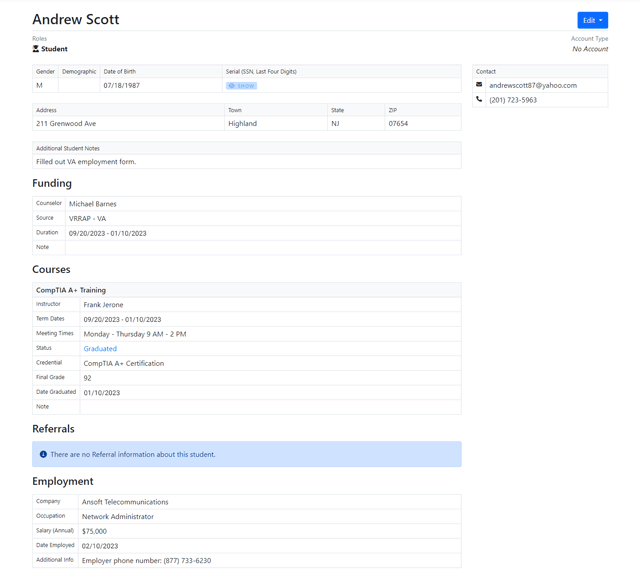Open the Edit dropdown button
Image resolution: width=640 pixels, height=581 pixels.
(592, 20)
